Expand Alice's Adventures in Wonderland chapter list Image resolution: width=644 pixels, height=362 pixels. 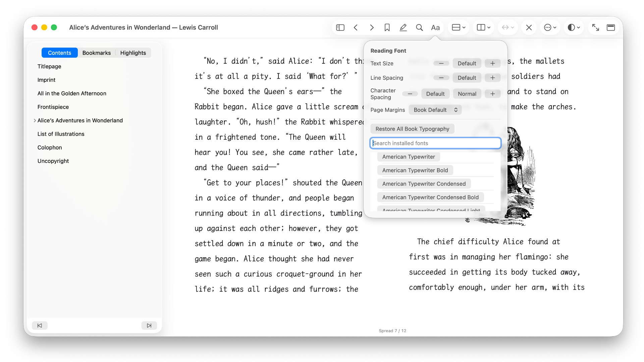click(x=35, y=121)
